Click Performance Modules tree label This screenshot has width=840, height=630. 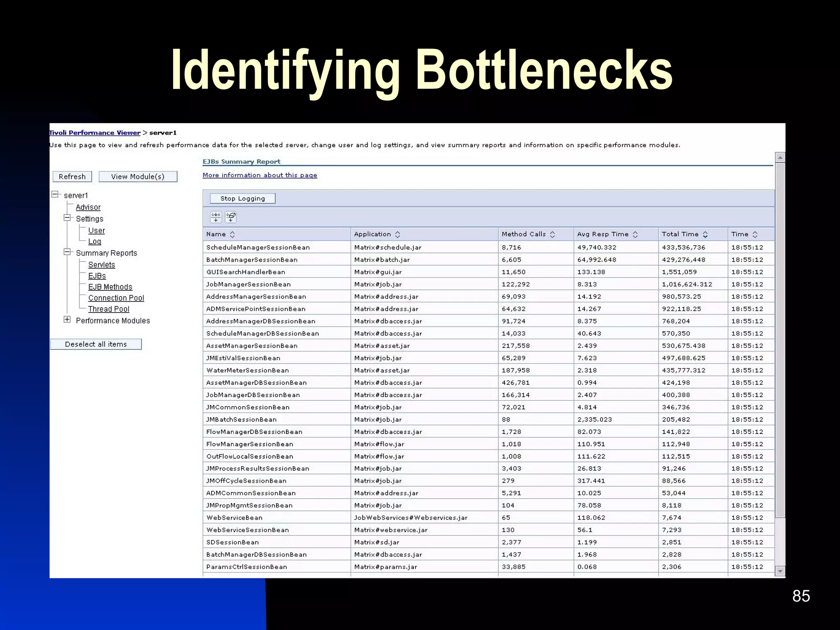[113, 320]
